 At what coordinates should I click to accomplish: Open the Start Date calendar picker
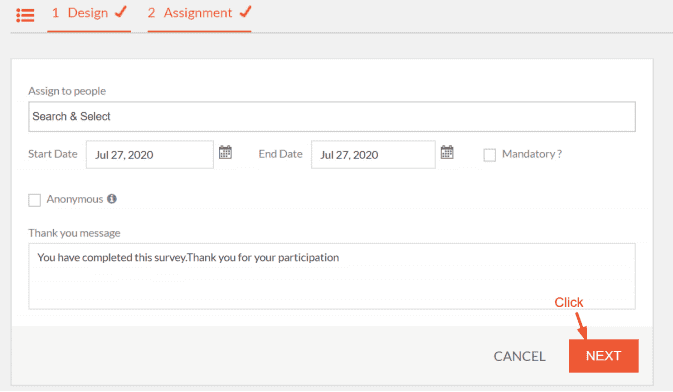click(225, 152)
